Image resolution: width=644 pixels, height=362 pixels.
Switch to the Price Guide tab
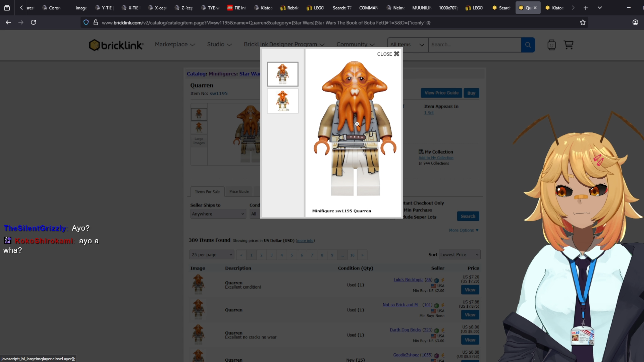pos(239,191)
